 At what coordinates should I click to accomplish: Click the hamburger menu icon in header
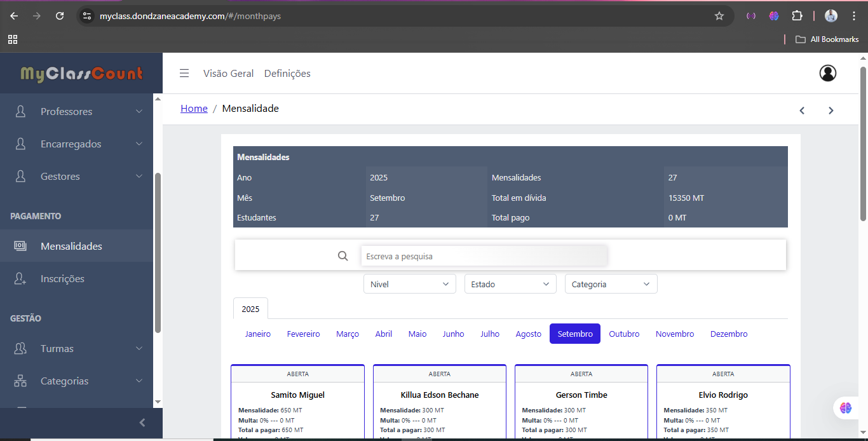(x=184, y=73)
